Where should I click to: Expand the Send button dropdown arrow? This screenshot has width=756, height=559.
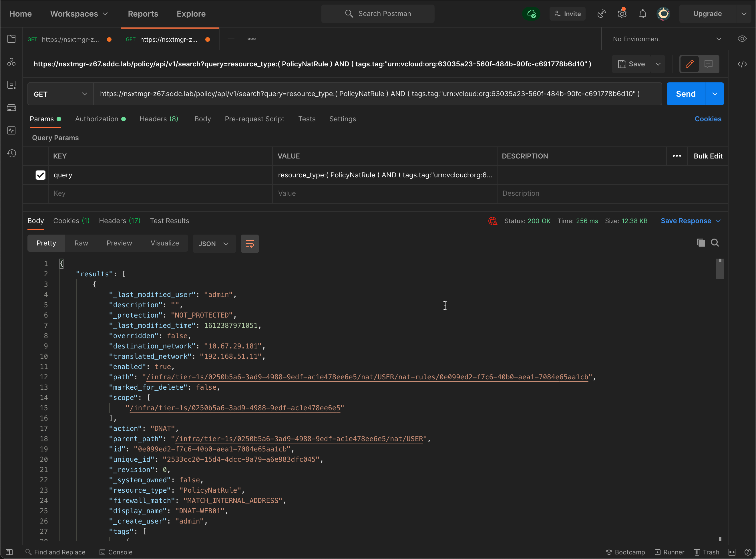click(x=715, y=94)
